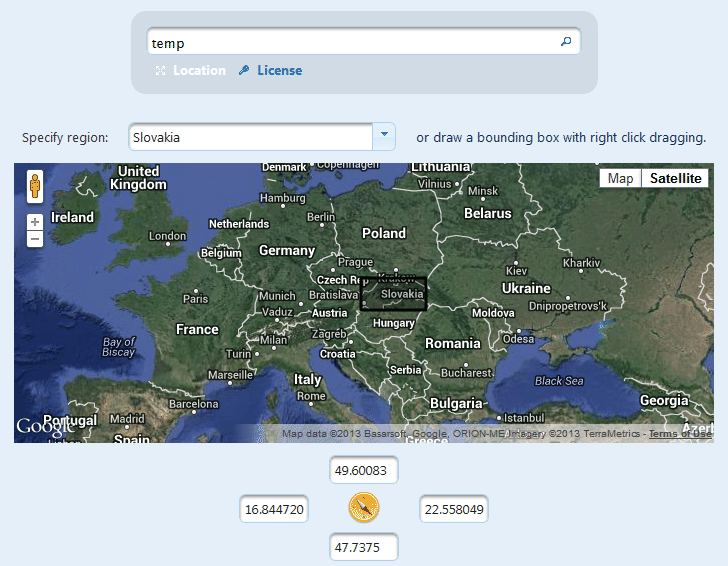Click the Kiev city label
728x566 pixels.
coord(516,271)
